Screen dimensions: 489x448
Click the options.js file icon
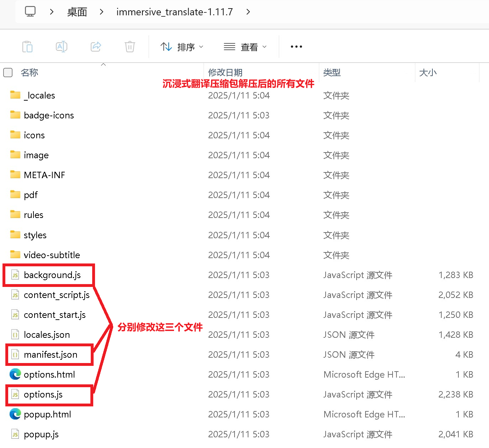coord(15,394)
